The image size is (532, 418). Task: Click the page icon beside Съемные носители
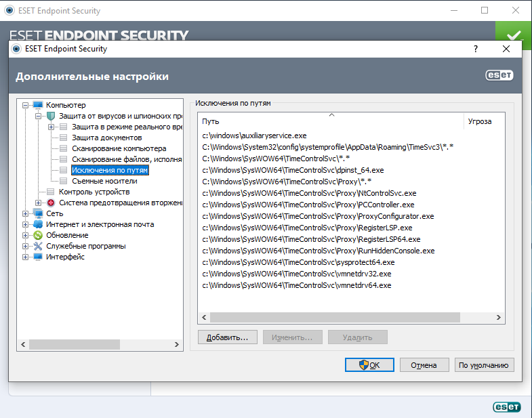[64, 181]
